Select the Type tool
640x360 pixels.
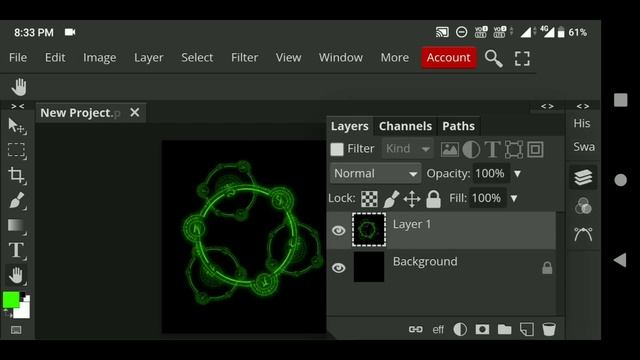(17, 250)
